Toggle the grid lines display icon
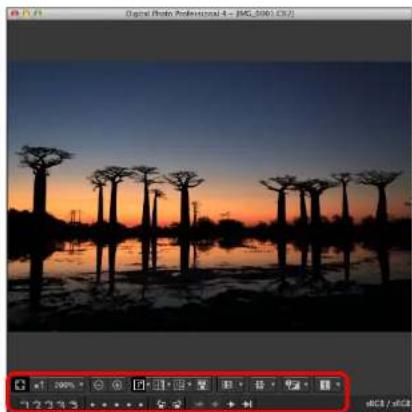 coord(259,385)
